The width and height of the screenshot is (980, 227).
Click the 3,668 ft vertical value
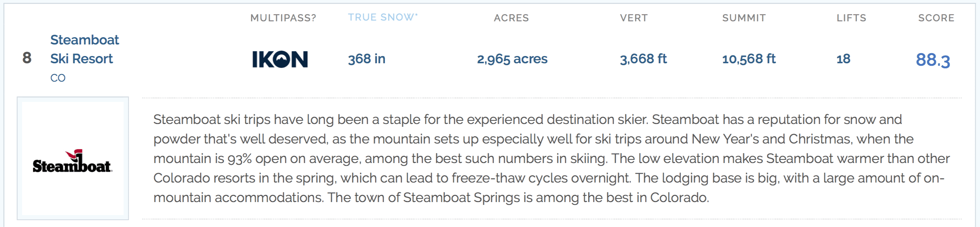point(643,59)
